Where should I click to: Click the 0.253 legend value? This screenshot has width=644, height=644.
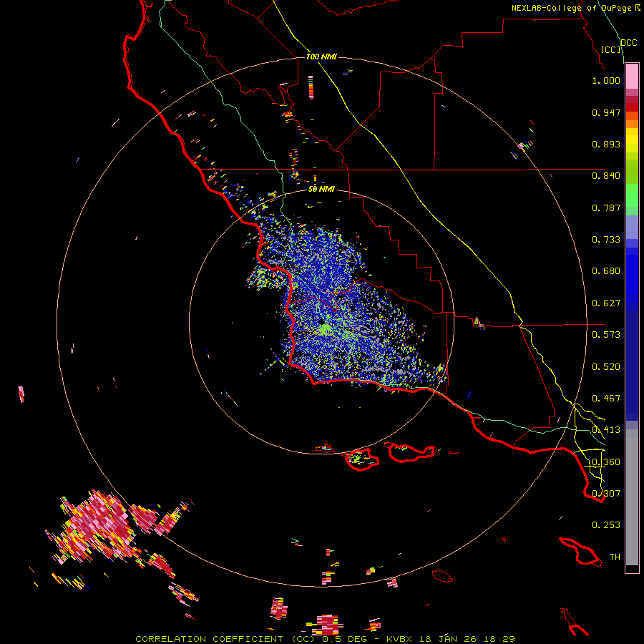tap(606, 525)
